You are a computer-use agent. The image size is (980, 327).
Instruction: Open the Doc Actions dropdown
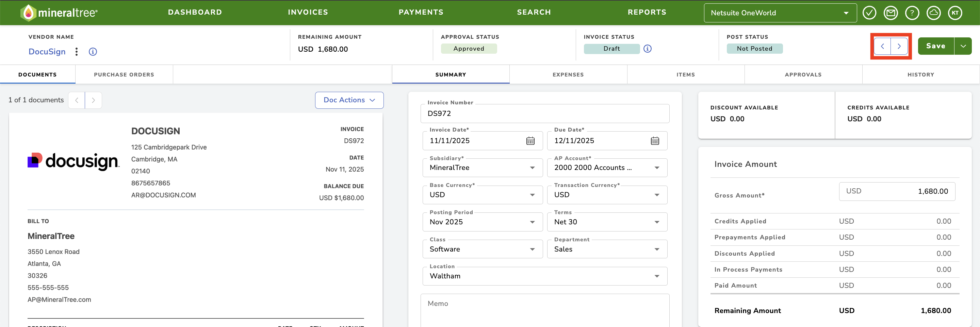(x=349, y=100)
